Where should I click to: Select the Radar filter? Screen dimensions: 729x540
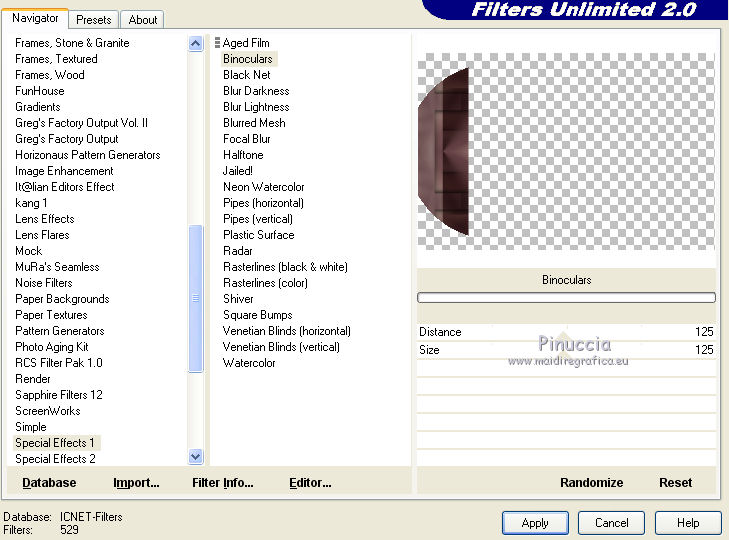238,251
